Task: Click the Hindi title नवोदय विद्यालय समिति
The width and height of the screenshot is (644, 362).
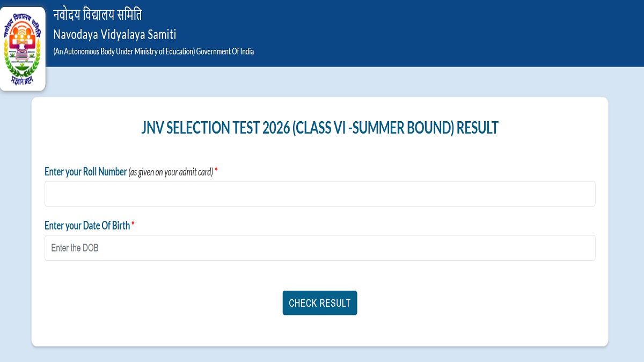Action: point(98,16)
